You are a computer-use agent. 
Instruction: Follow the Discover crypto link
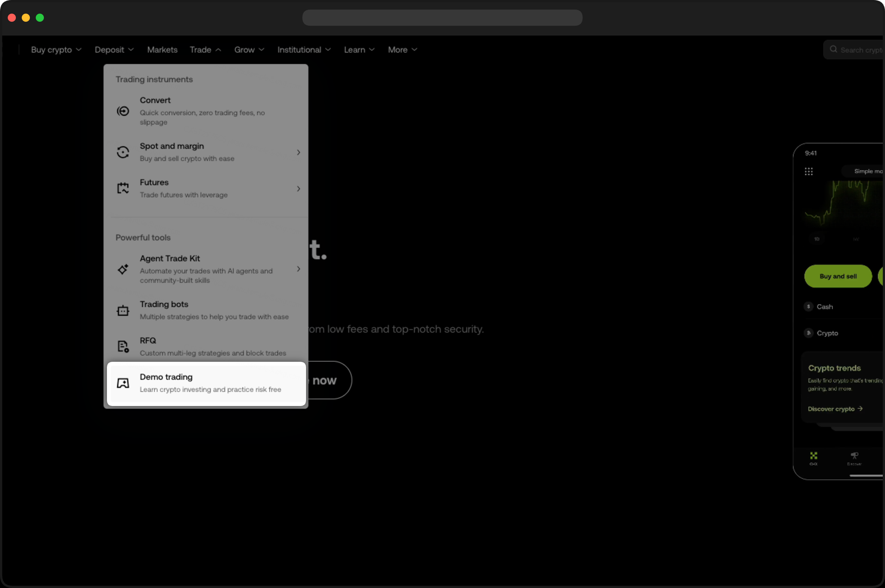click(x=835, y=409)
